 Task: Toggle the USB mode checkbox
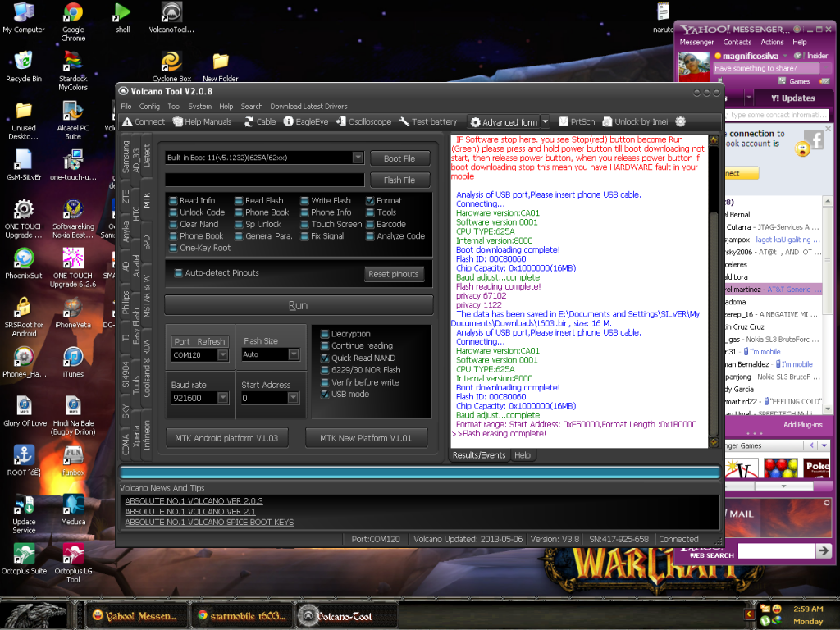pos(324,395)
